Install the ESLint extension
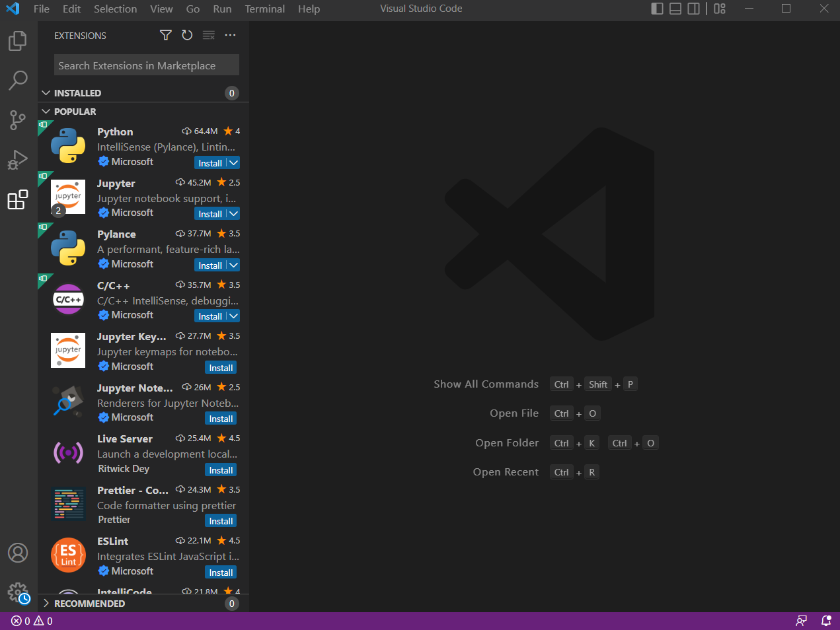Viewport: 840px width, 630px height. click(x=221, y=573)
